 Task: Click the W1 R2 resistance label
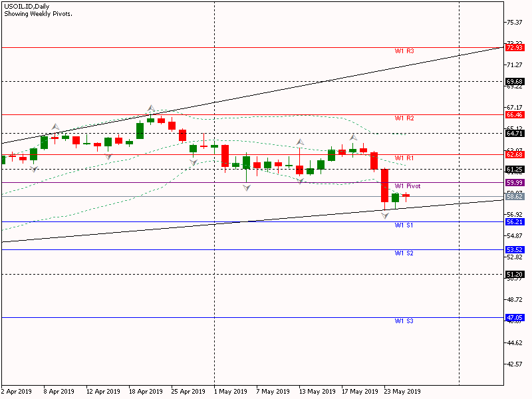[x=404, y=118]
